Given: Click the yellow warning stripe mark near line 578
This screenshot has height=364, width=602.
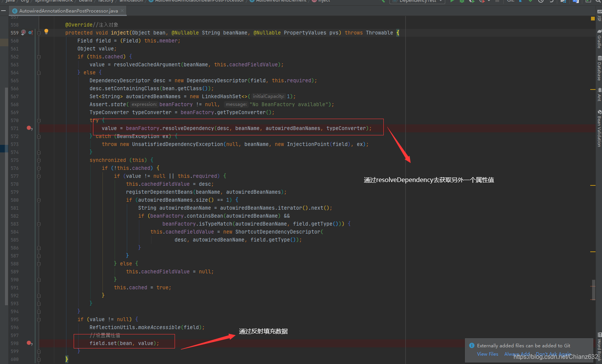Looking at the screenshot, I should pyautogui.click(x=593, y=185).
